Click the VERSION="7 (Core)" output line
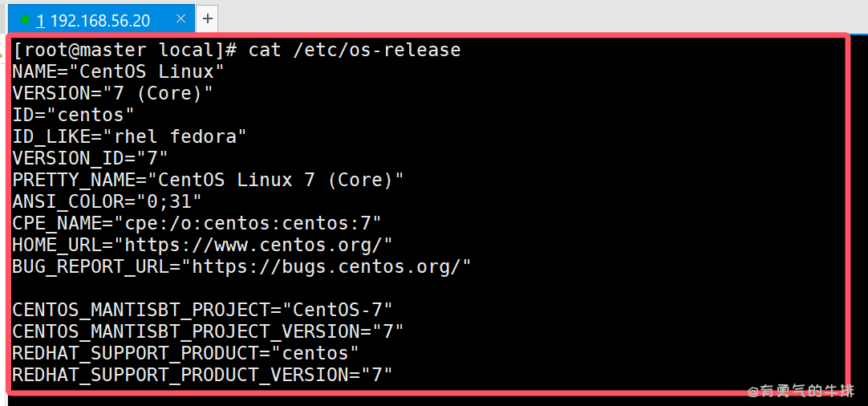The width and height of the screenshot is (868, 406). 112,93
